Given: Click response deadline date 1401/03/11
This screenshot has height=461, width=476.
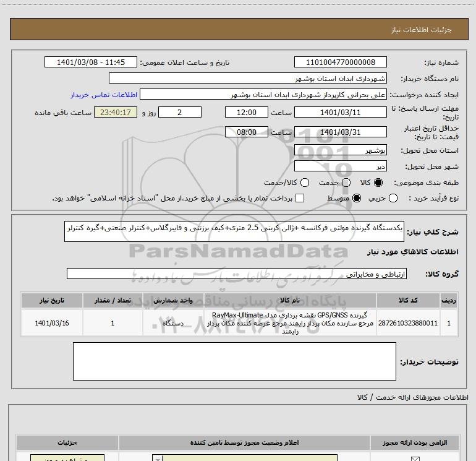Looking at the screenshot, I should (340, 112).
